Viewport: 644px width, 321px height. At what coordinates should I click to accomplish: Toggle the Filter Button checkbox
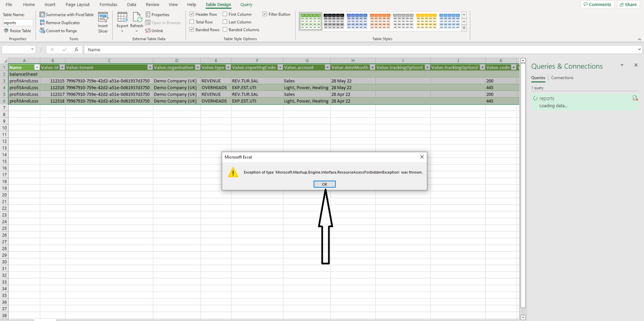coord(265,14)
